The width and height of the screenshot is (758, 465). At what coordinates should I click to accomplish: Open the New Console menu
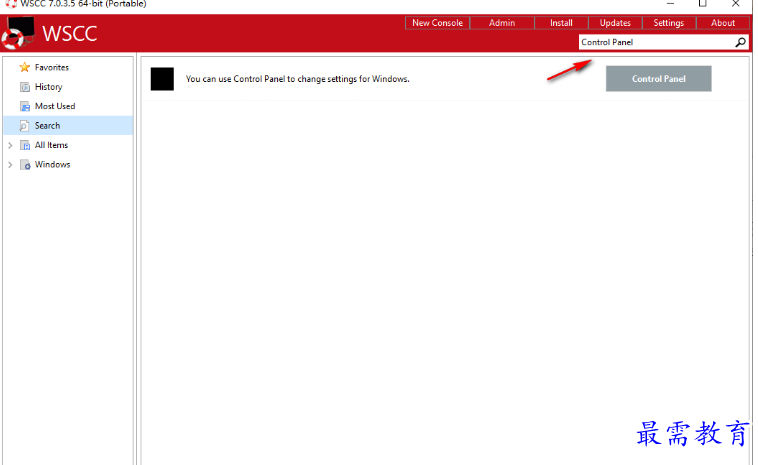[x=437, y=23]
